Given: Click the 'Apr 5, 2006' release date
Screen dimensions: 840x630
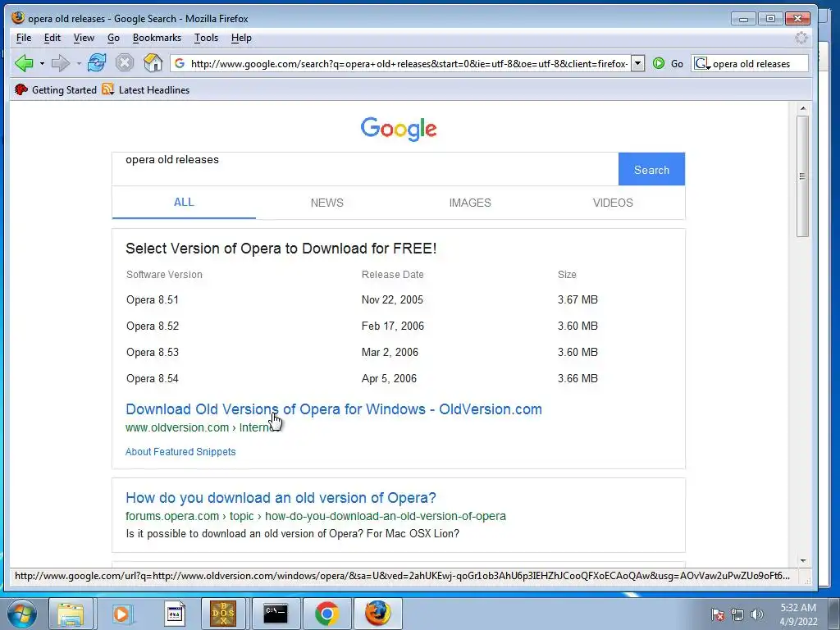Looking at the screenshot, I should (x=389, y=378).
